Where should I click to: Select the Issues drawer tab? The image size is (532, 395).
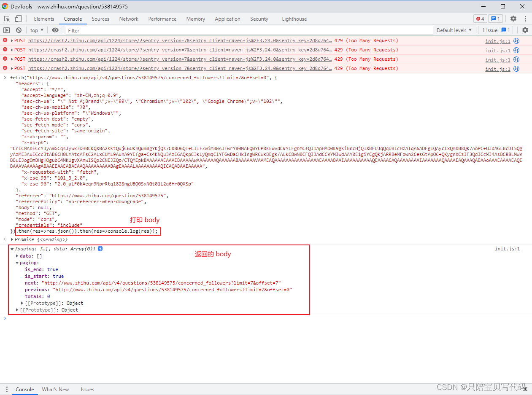tap(87, 390)
